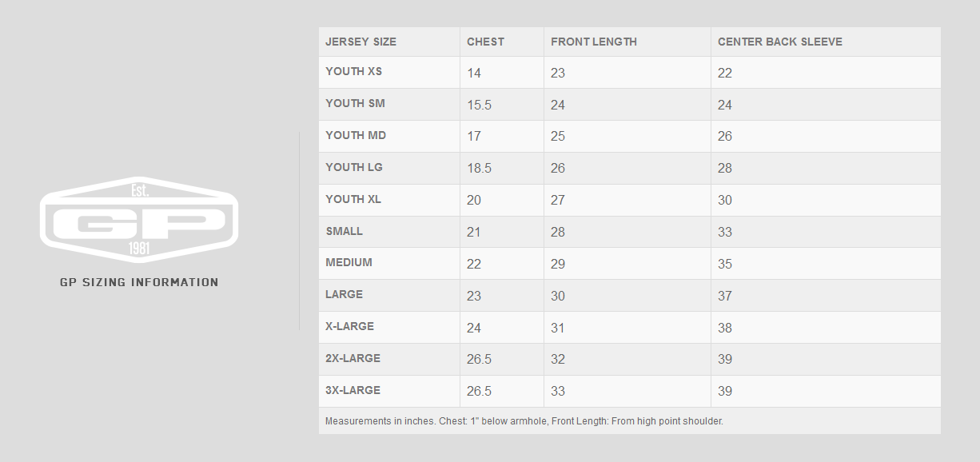
Task: Click the measurements in inches footnote
Action: [x=524, y=420]
